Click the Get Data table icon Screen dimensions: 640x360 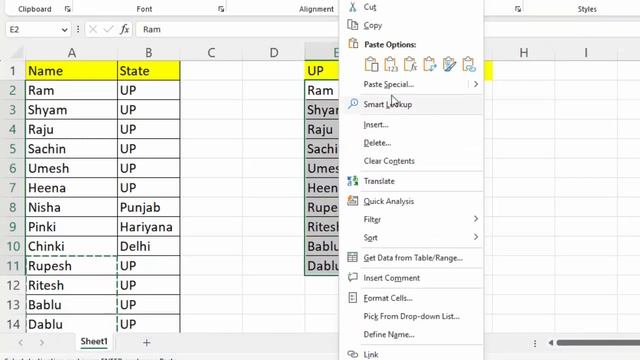[x=353, y=257]
